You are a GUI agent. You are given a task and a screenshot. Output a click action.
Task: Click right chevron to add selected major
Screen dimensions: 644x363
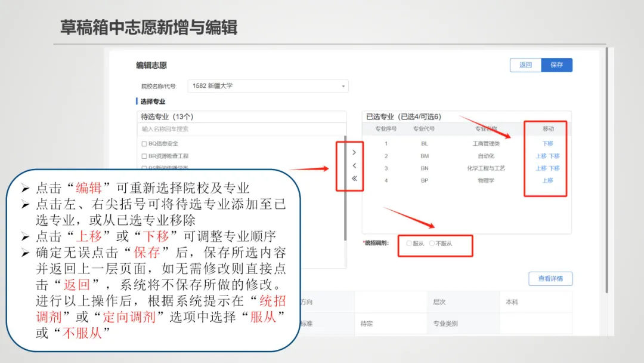click(354, 153)
